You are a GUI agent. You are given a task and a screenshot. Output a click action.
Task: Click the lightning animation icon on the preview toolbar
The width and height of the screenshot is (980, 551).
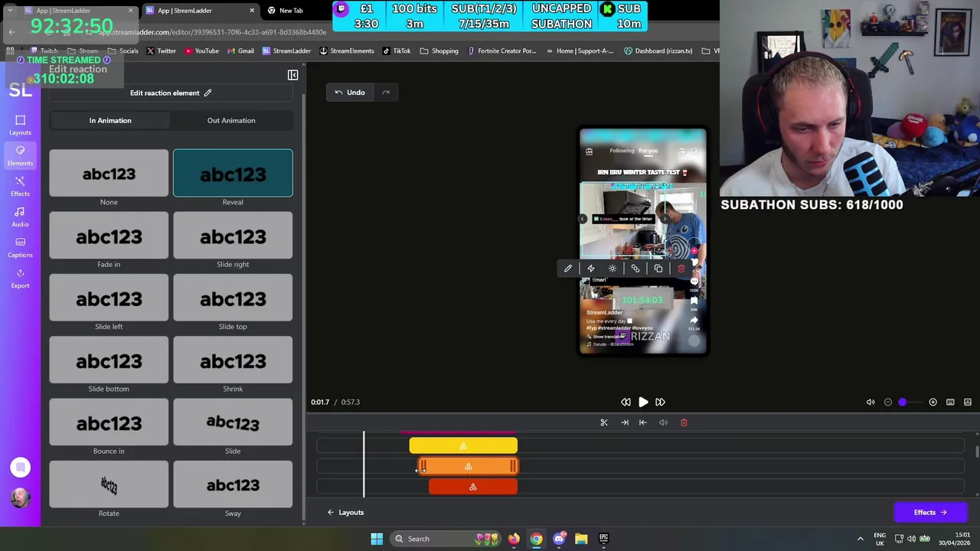pos(590,269)
